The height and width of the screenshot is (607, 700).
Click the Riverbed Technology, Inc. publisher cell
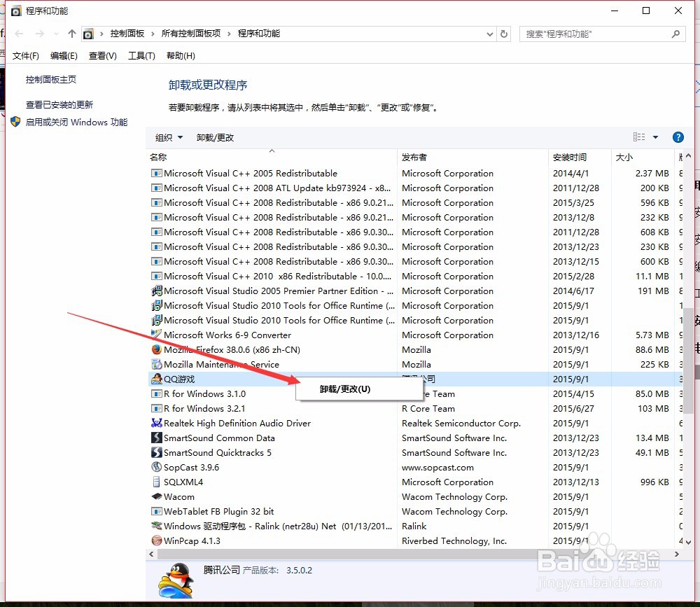454,540
